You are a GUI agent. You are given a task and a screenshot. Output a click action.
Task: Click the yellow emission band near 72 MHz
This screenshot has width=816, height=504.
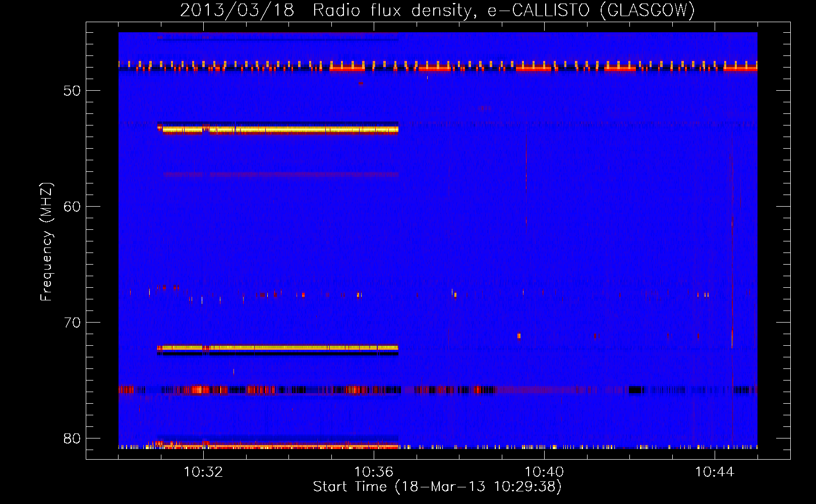pos(278,347)
